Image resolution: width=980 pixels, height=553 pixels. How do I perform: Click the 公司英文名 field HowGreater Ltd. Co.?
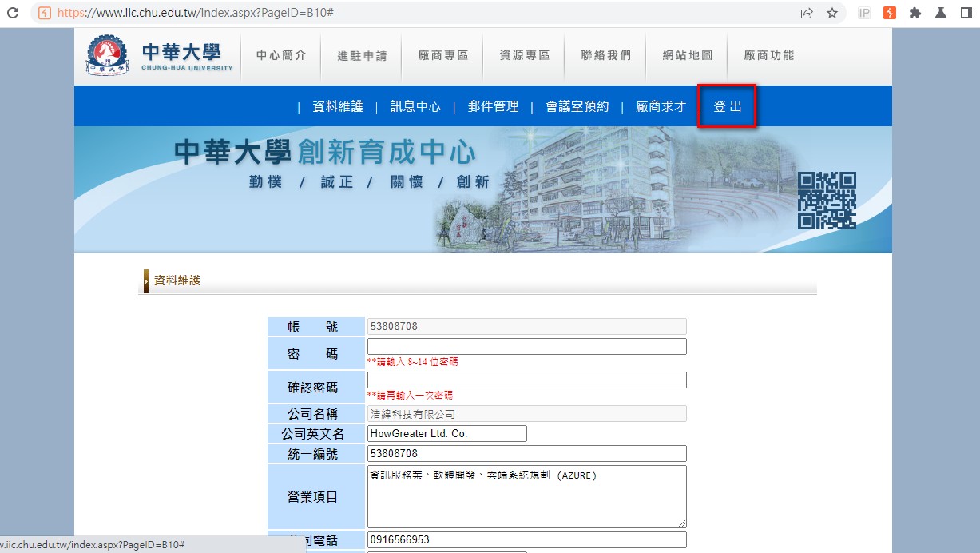point(447,433)
